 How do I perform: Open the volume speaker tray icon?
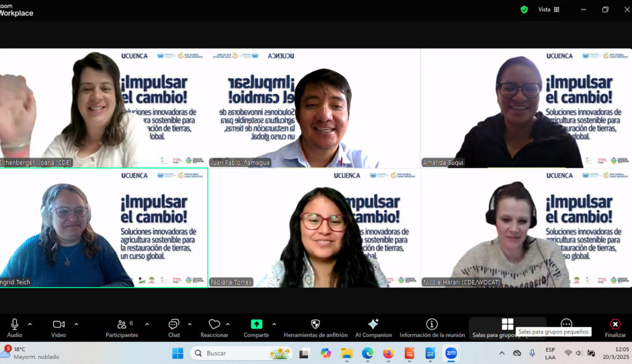(x=579, y=353)
